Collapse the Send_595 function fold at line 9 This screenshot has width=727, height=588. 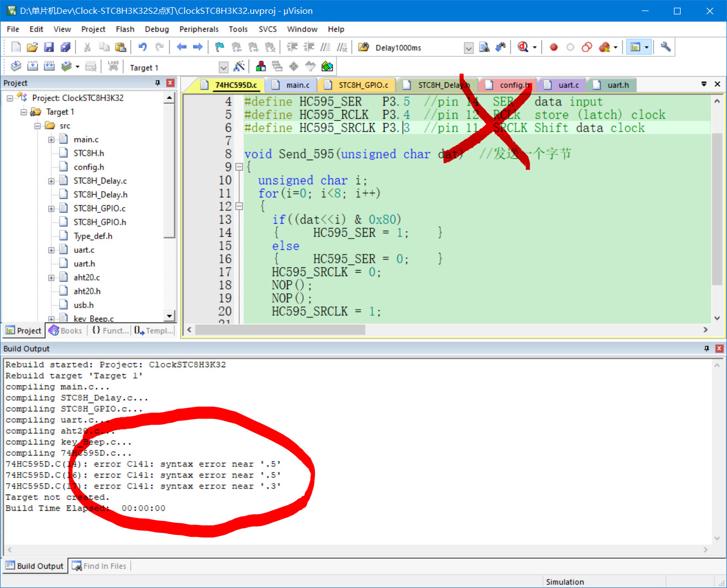pyautogui.click(x=239, y=167)
